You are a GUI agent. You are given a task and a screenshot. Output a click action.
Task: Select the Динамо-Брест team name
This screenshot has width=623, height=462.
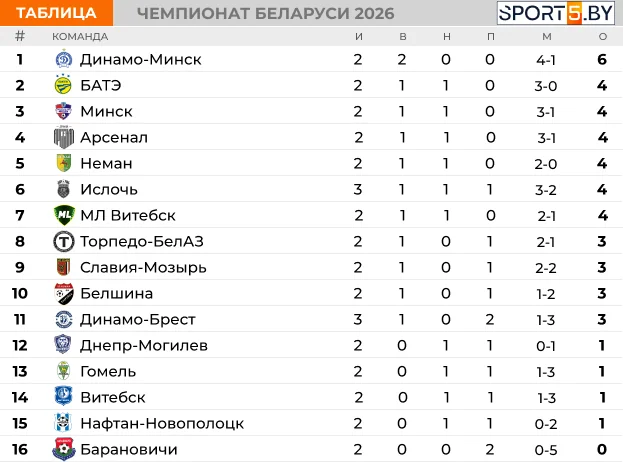click(137, 319)
